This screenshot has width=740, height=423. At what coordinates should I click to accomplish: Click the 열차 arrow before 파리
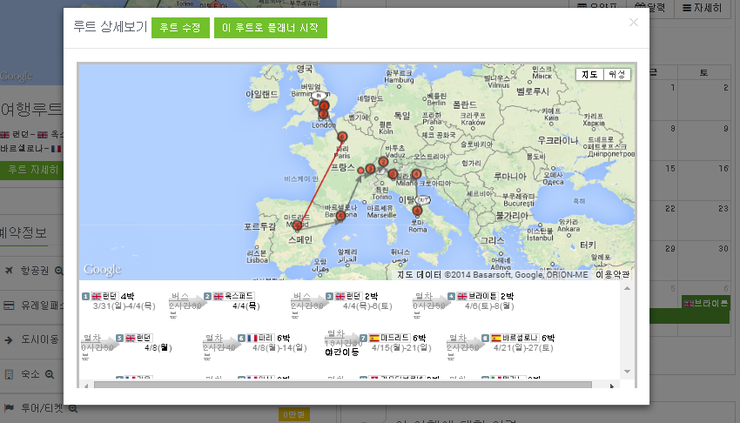222,342
